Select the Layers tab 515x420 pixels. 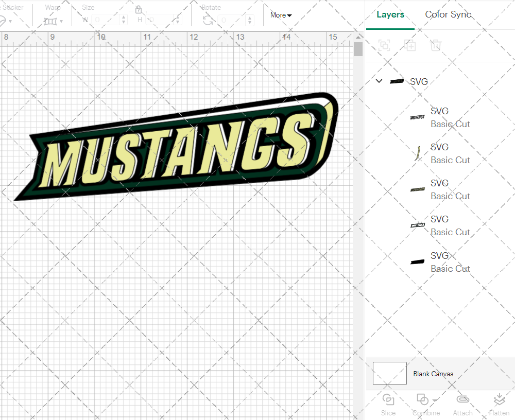pos(390,14)
